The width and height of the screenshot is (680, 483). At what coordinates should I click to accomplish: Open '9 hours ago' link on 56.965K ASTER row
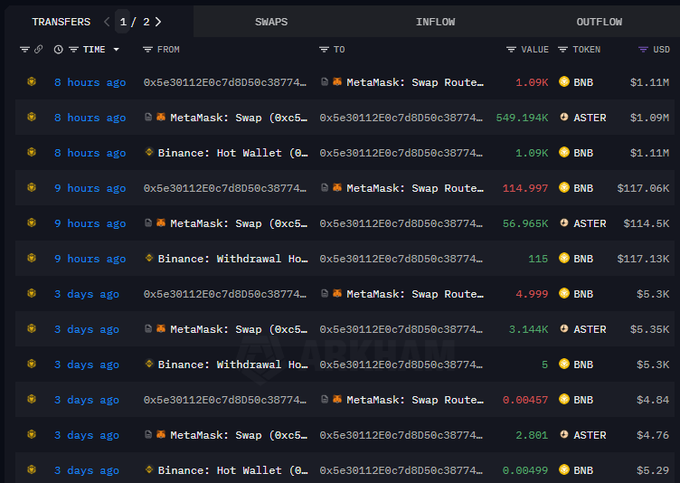pos(90,223)
